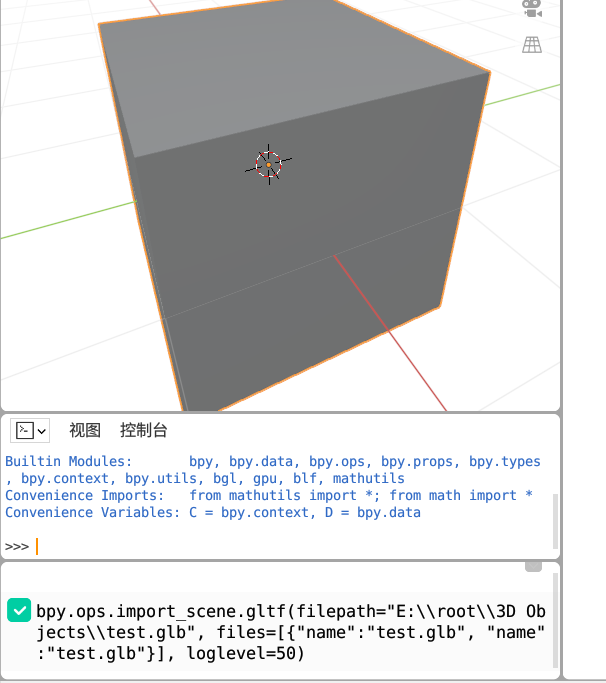Switch to orthographic view via grid icon

532,45
